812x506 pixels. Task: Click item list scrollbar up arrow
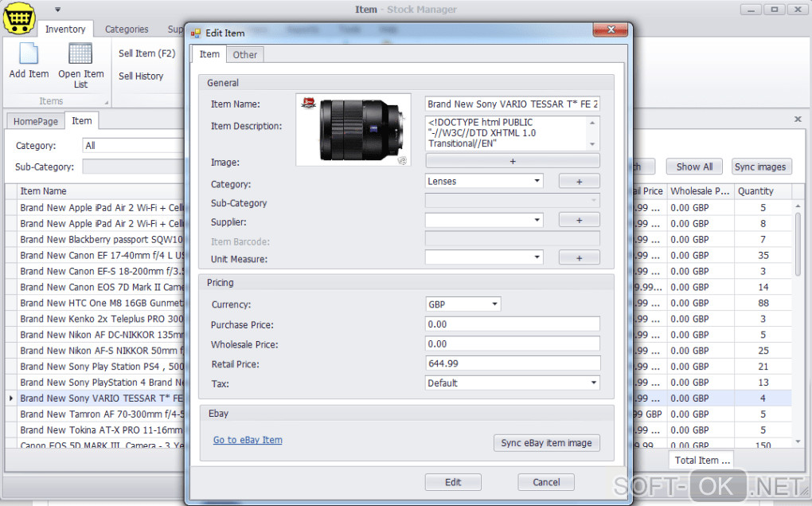coord(798,206)
